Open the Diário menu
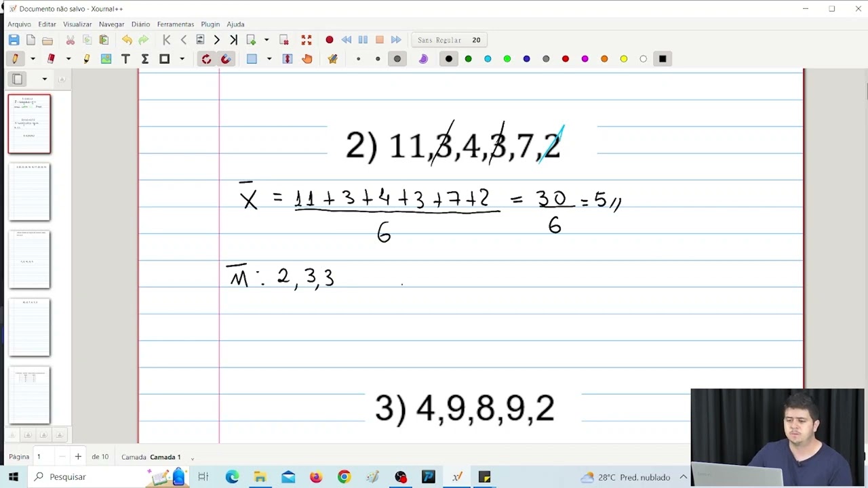 140,24
